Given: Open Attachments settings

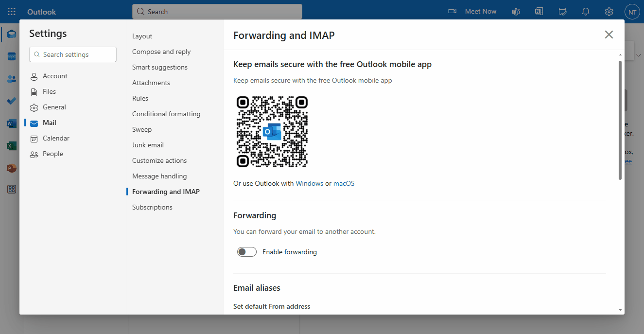Looking at the screenshot, I should 151,83.
